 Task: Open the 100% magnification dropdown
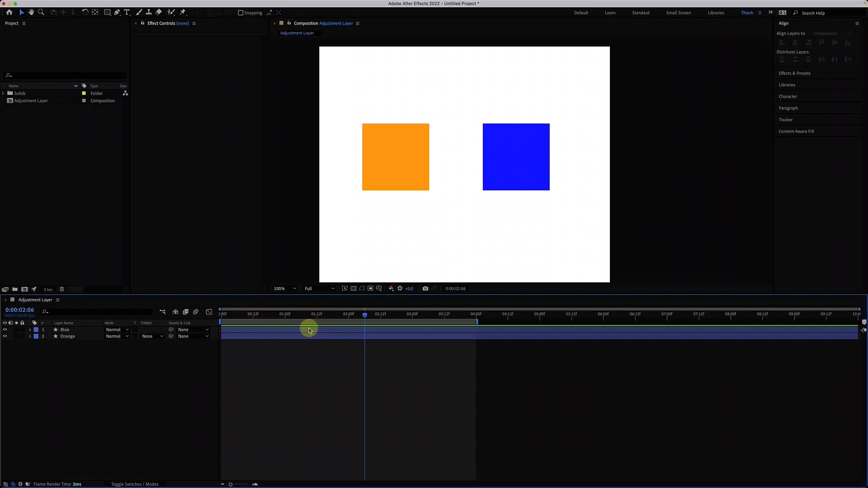point(285,288)
